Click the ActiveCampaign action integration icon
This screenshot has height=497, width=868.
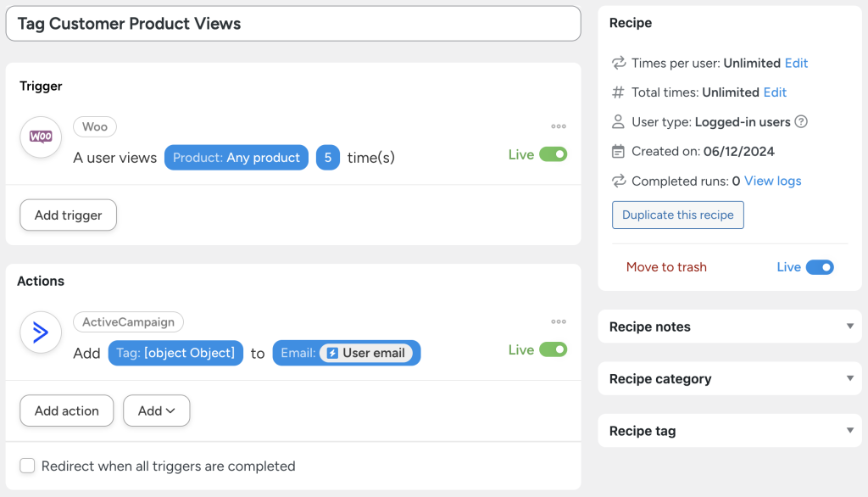(x=40, y=332)
